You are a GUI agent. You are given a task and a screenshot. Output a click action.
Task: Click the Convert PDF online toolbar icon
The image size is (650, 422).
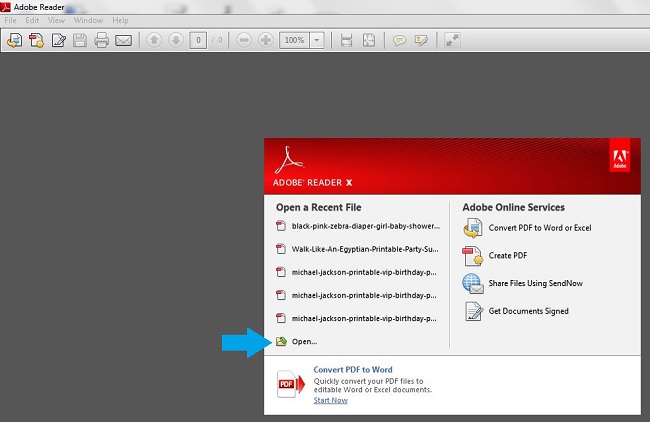pos(15,40)
